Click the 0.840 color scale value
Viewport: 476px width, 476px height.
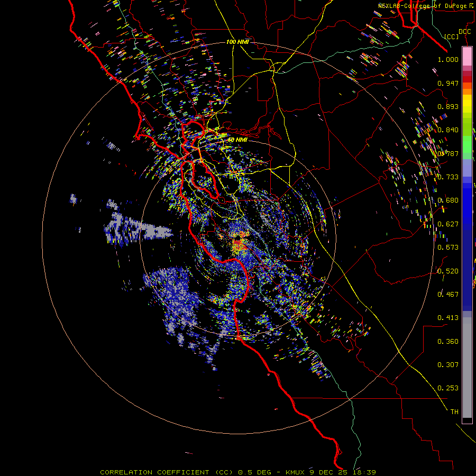tap(448, 130)
